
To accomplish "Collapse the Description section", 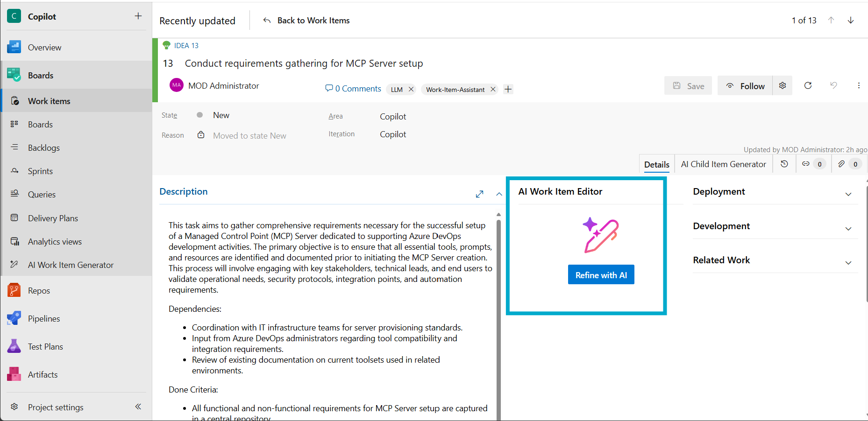I will tap(499, 194).
